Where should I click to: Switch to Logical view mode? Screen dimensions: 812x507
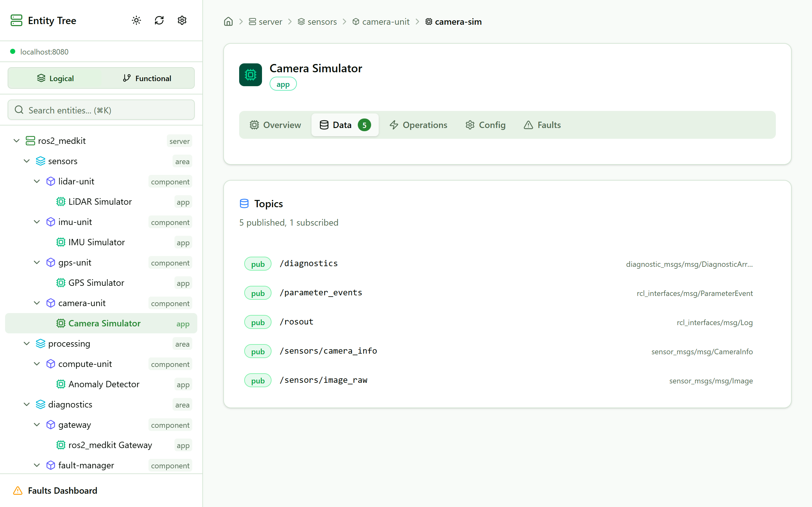click(x=55, y=78)
